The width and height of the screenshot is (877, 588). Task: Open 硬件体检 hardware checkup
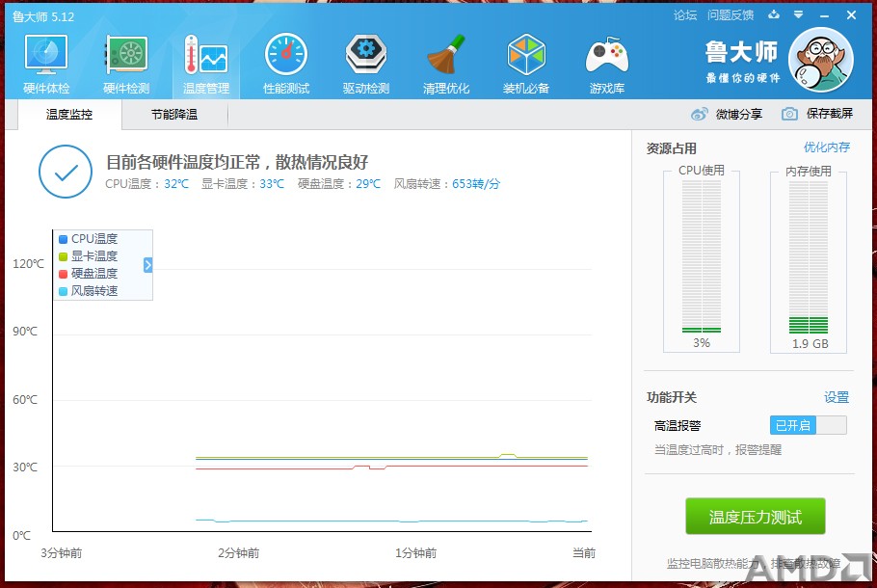click(x=46, y=64)
